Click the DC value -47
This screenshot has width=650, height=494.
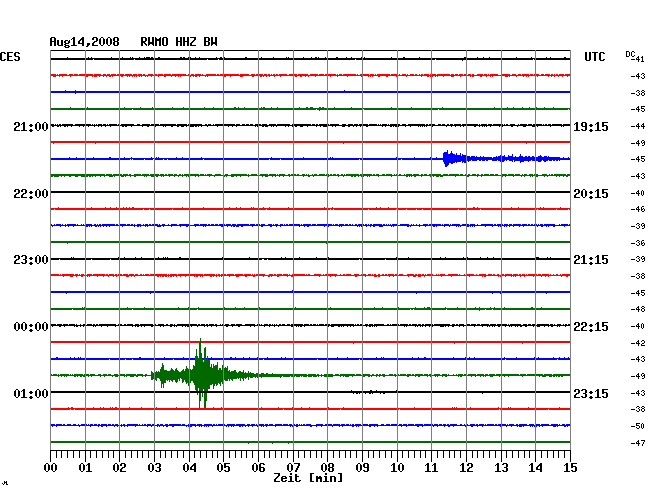(638, 443)
